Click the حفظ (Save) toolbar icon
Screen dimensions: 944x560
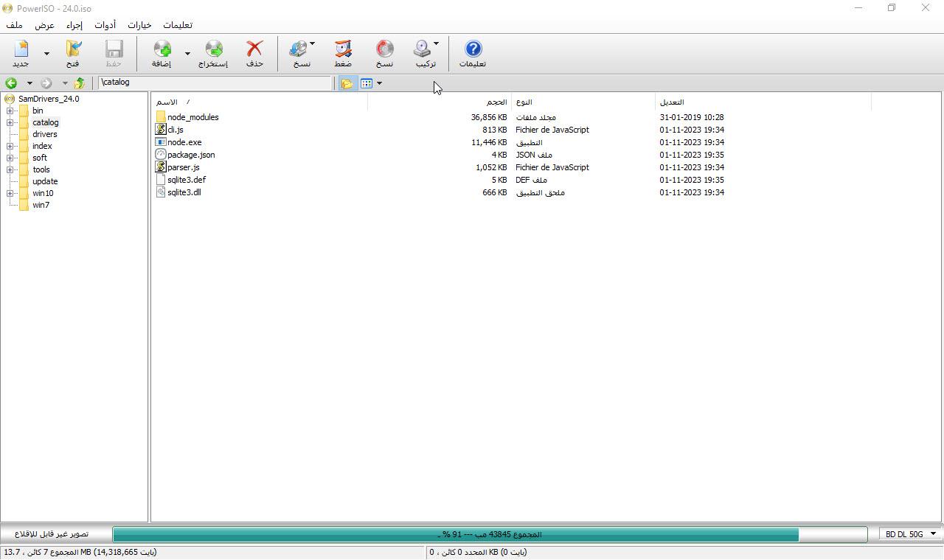point(114,49)
